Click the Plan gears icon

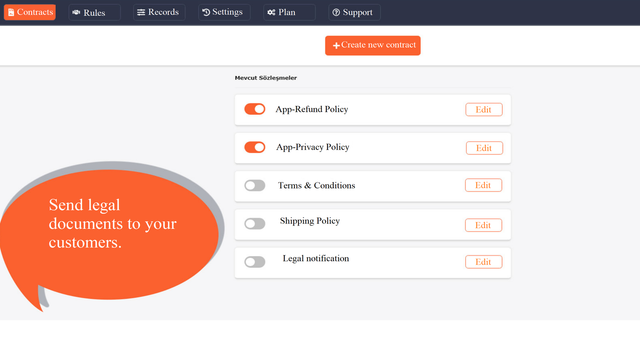271,12
